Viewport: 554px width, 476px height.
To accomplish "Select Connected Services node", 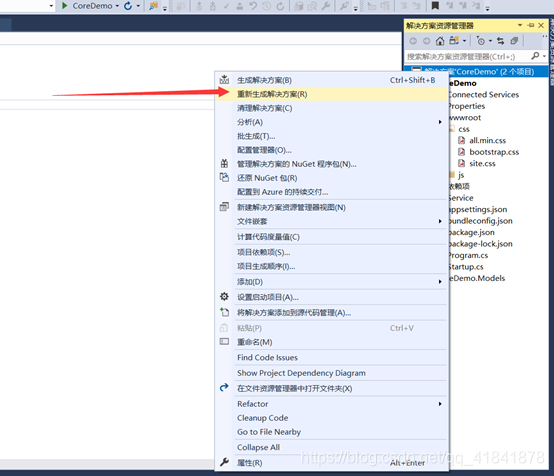I will click(483, 95).
